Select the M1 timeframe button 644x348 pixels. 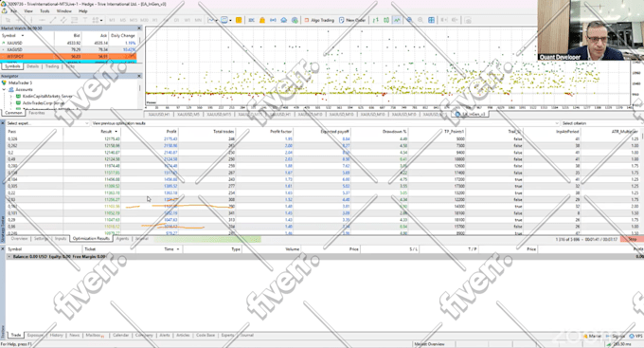click(x=112, y=20)
